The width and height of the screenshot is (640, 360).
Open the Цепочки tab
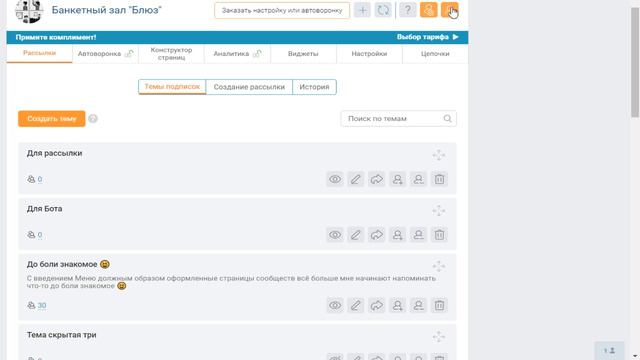tap(435, 53)
